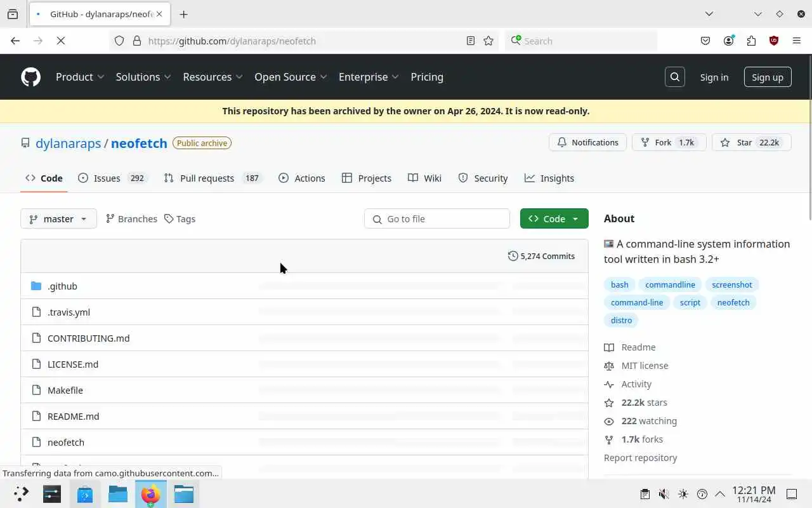The width and height of the screenshot is (812, 508).
Task: Expand the Product menu
Action: click(80, 77)
